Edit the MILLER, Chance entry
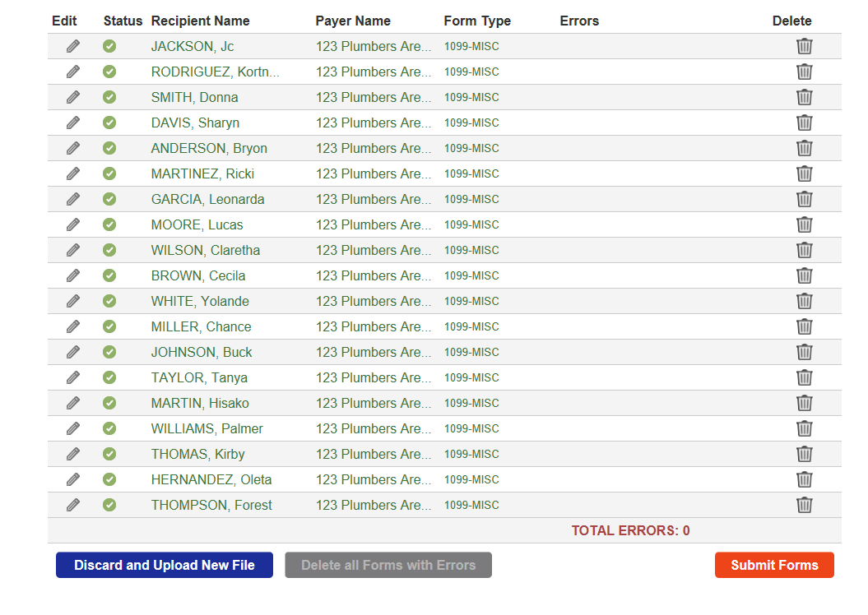The image size is (868, 615). point(73,326)
